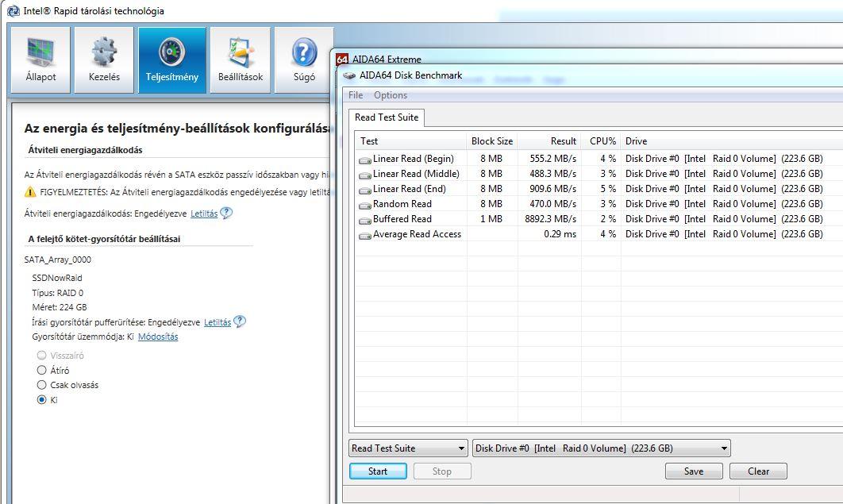Open the Read Test Suite dropdown
Screen dimensions: 843x504
tap(408, 448)
